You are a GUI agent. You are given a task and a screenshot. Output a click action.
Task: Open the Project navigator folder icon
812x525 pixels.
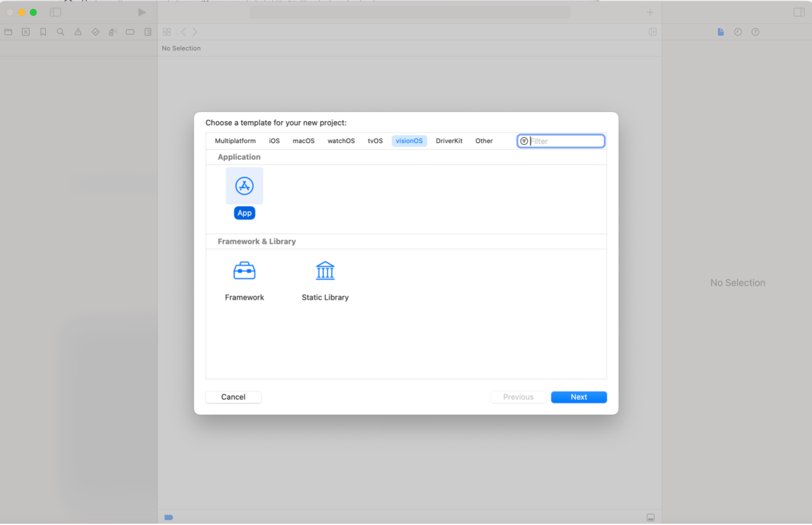8,32
